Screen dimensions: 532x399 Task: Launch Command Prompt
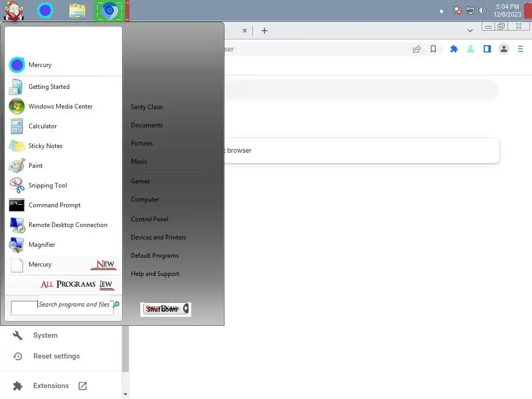click(x=63, y=205)
